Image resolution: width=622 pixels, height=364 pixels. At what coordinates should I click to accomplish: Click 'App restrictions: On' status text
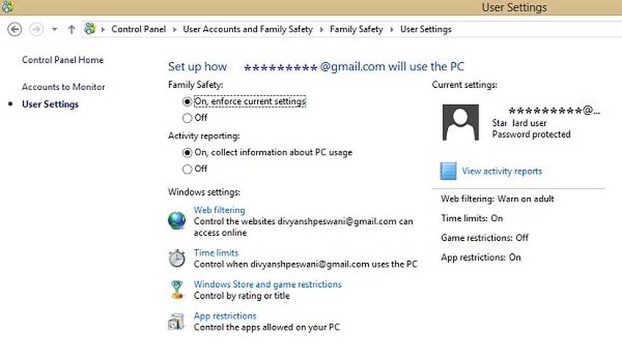pos(481,257)
